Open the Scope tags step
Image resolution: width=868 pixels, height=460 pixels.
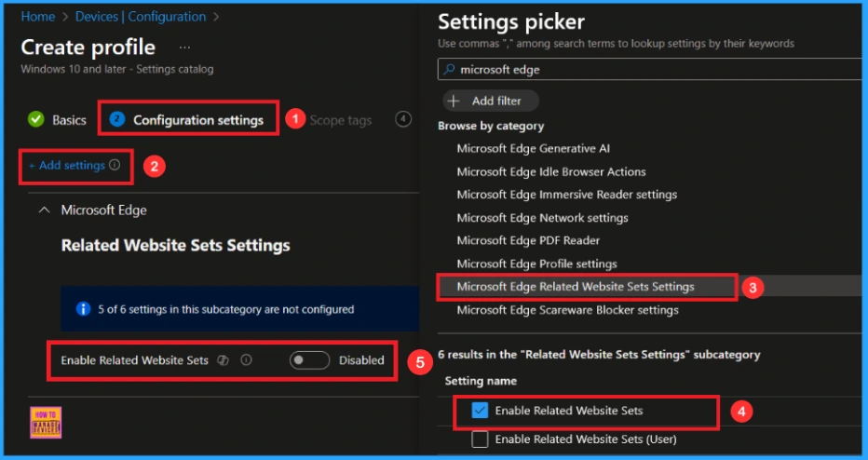click(x=341, y=120)
